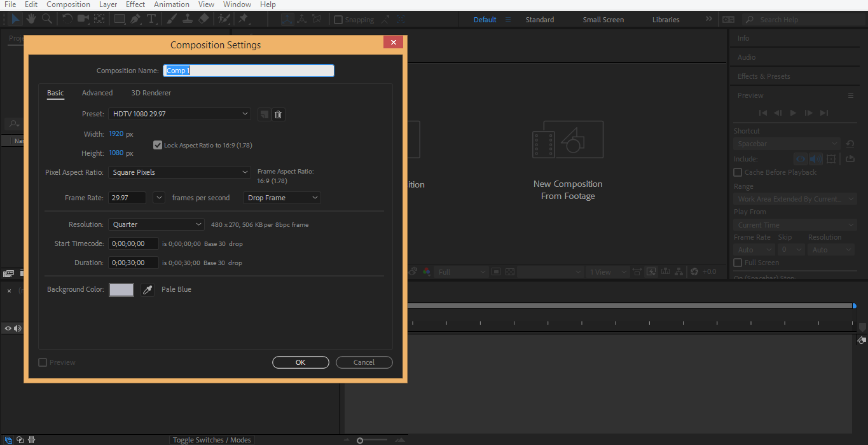Image resolution: width=868 pixels, height=445 pixels.
Task: Open Pixel Aspect Ratio dropdown Square Pixels
Action: pos(180,172)
